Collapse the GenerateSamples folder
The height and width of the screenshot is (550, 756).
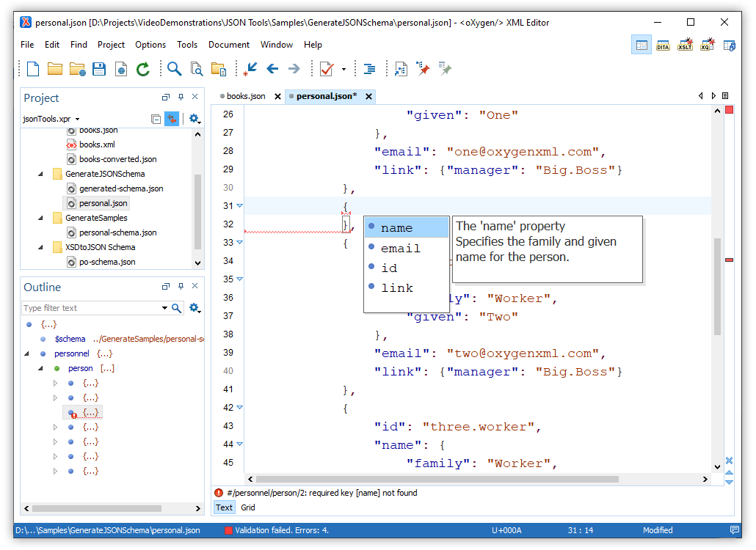[40, 219]
